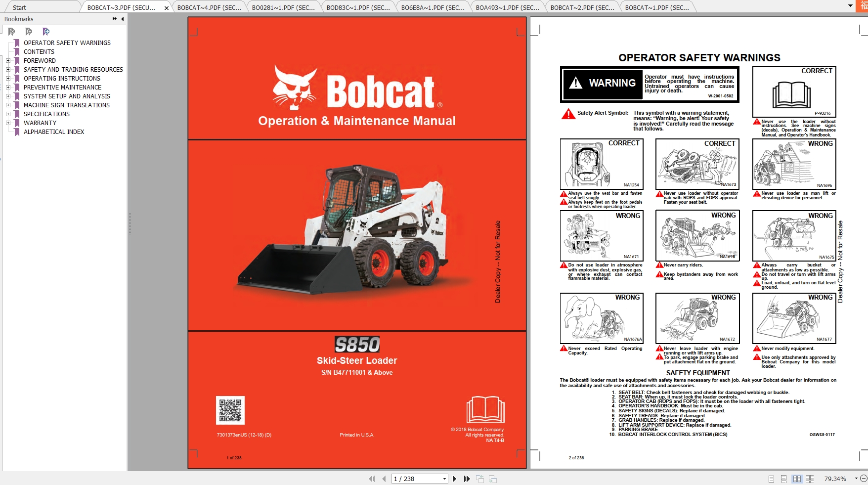Image resolution: width=868 pixels, height=485 pixels.
Task: Add a new bookmark
Action: [x=28, y=32]
